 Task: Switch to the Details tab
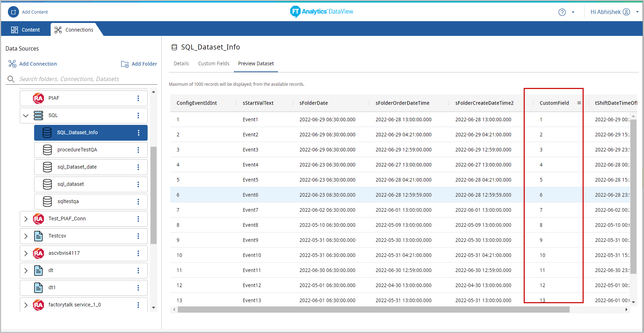(x=181, y=64)
